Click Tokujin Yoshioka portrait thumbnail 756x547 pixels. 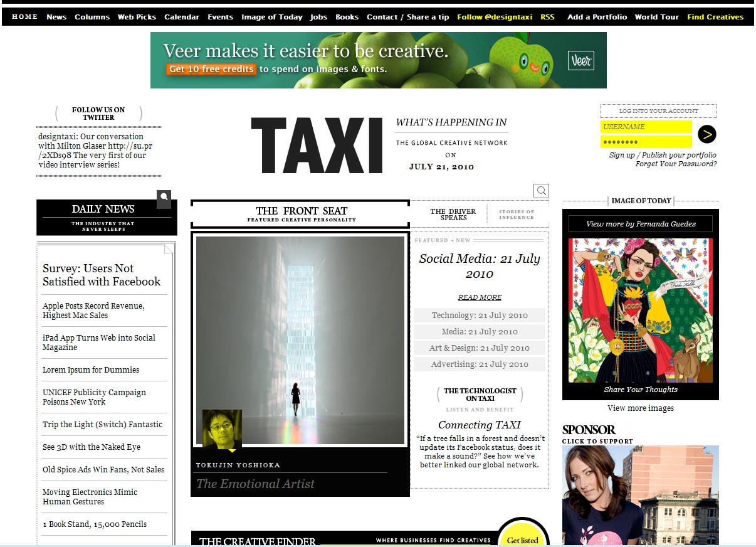222,429
